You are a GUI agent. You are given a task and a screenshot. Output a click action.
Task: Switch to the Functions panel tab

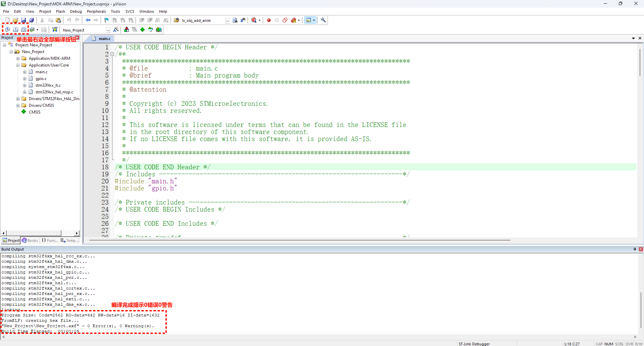pos(50,241)
